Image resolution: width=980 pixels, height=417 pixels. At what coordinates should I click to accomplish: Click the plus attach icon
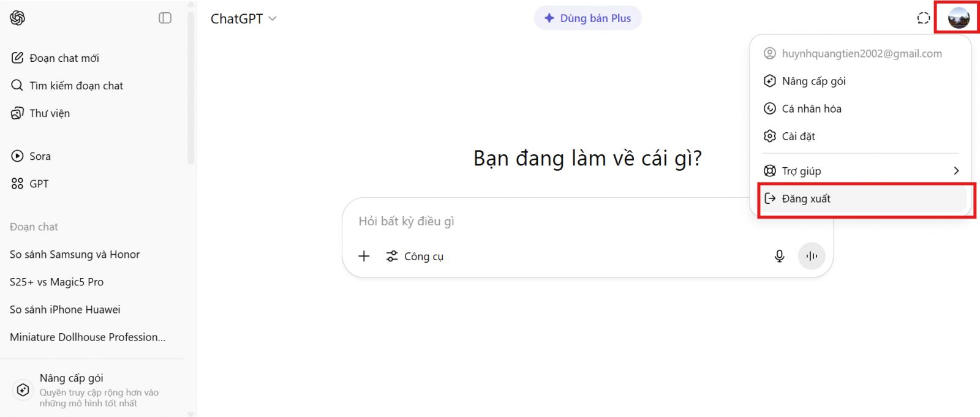tap(364, 256)
